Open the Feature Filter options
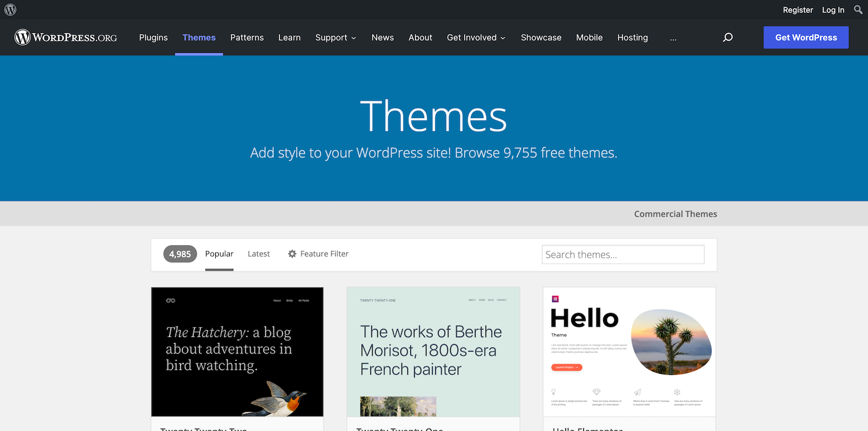The image size is (868, 431). [318, 254]
